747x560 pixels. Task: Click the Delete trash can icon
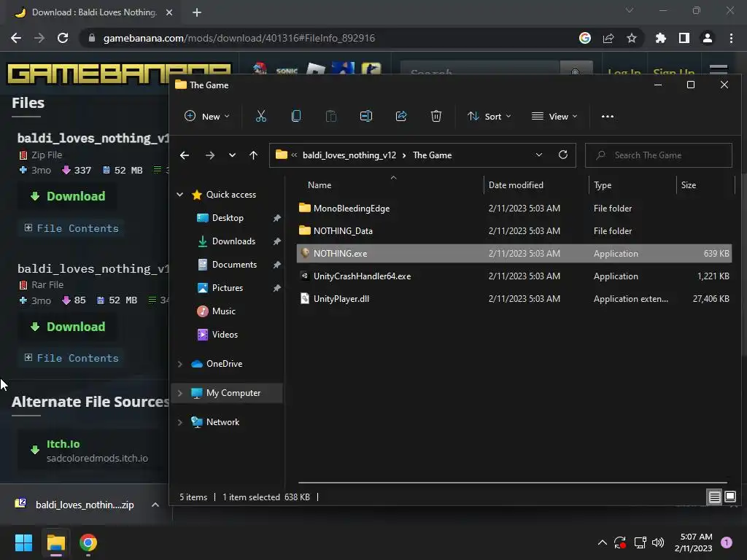point(436,116)
